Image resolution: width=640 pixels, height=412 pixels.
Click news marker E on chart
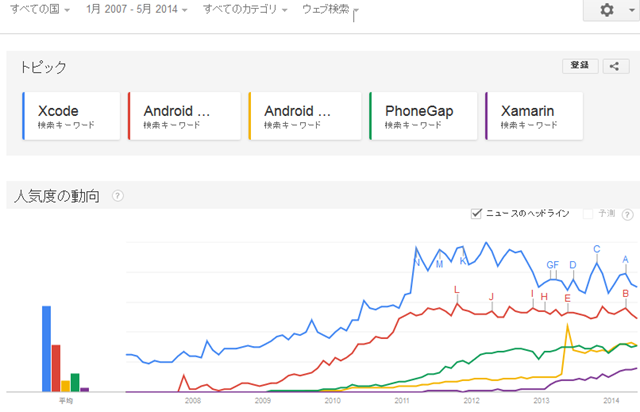pyautogui.click(x=567, y=298)
